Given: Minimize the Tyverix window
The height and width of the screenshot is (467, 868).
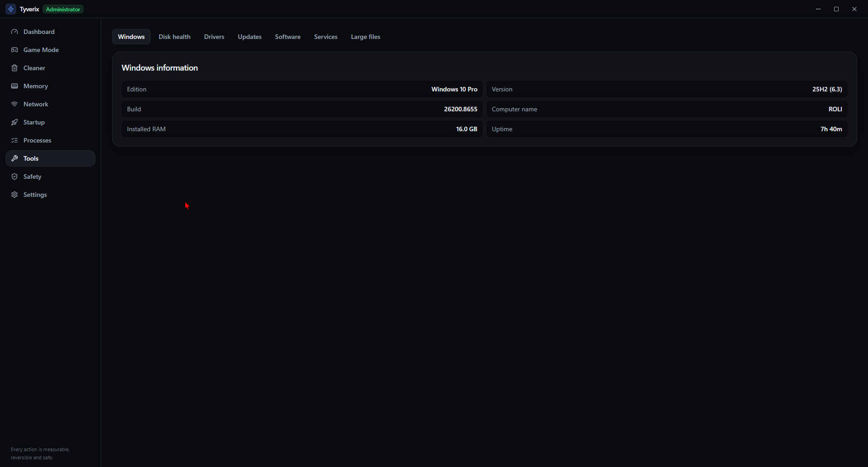Looking at the screenshot, I should [x=818, y=9].
